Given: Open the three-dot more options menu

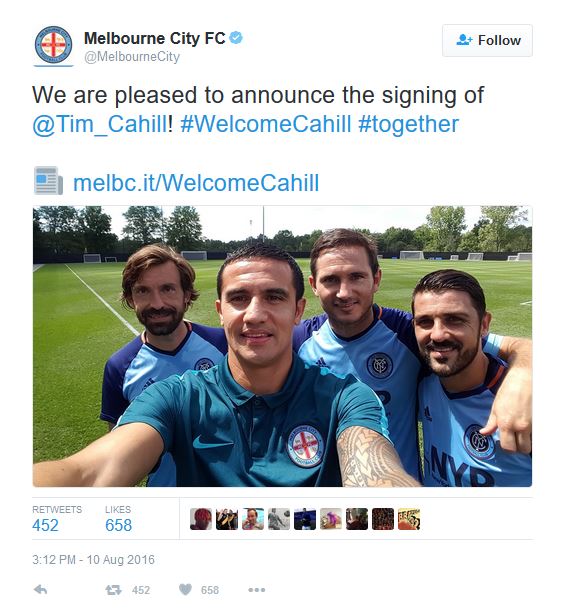Looking at the screenshot, I should tap(257, 590).
